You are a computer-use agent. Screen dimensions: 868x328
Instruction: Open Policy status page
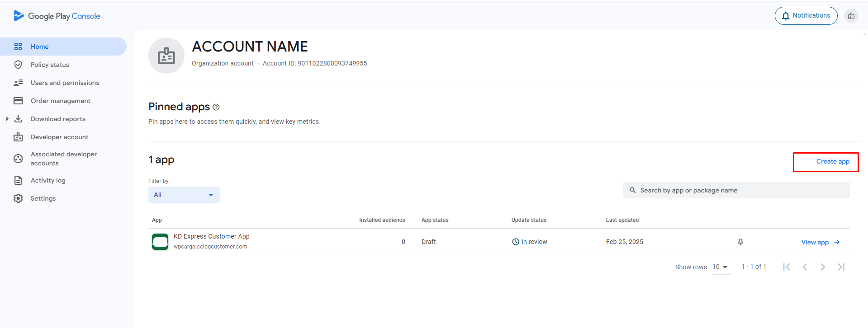(50, 65)
